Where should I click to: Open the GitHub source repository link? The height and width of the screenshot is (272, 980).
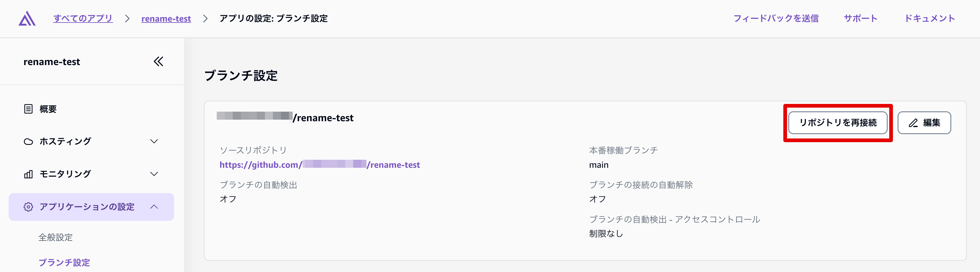click(320, 165)
